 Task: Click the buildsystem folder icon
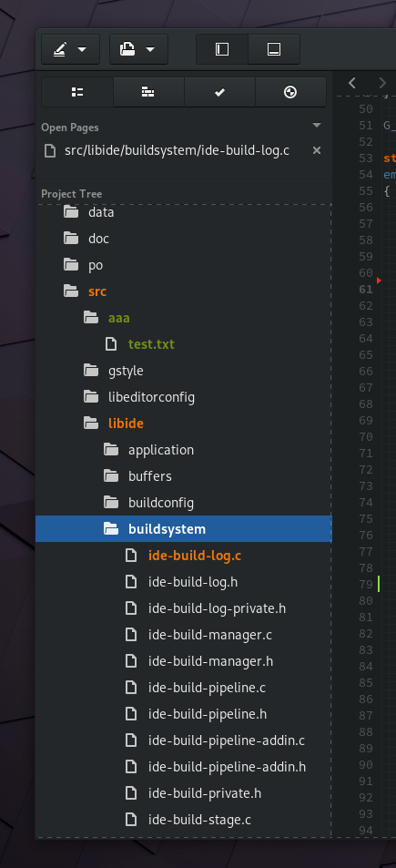tap(111, 529)
